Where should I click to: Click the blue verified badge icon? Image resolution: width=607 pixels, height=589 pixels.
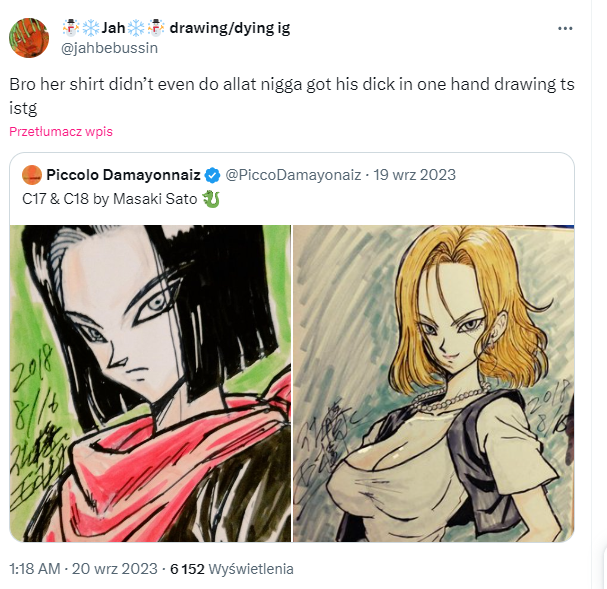pos(212,175)
